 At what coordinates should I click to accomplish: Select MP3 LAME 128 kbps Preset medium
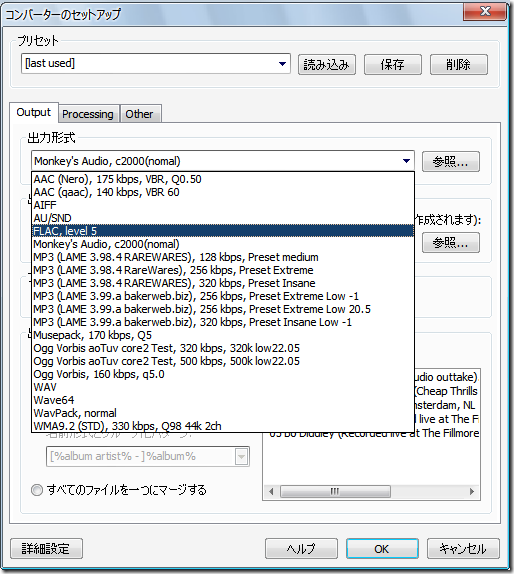[223, 257]
